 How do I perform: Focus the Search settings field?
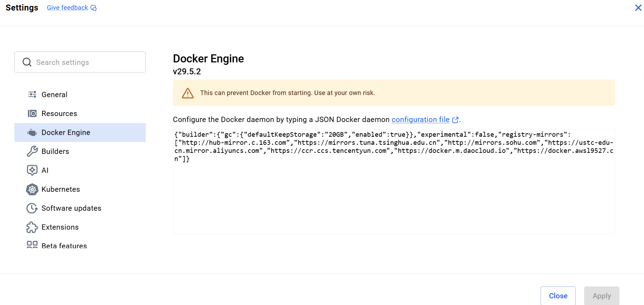point(80,62)
